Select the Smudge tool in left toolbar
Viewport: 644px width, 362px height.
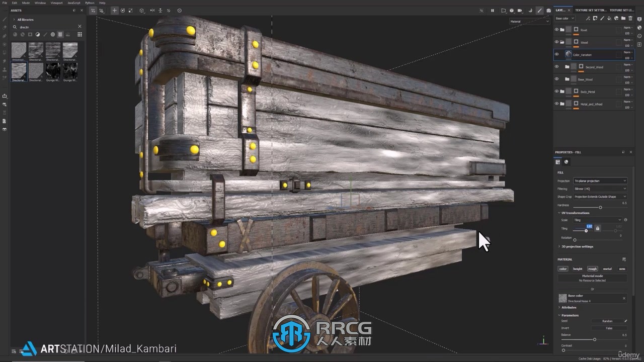click(5, 61)
